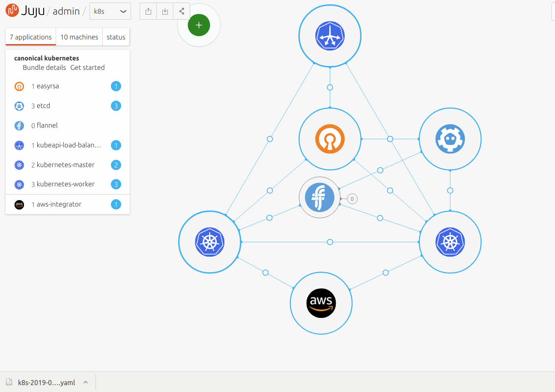
Task: Select the '0 flannel' list entry
Action: (68, 126)
